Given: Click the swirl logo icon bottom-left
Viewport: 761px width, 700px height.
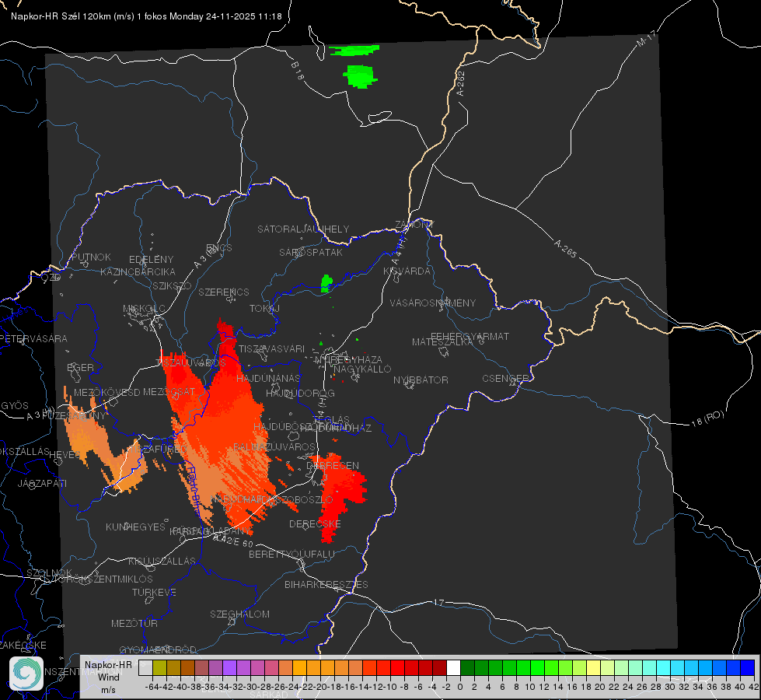Looking at the screenshot, I should click(x=26, y=674).
